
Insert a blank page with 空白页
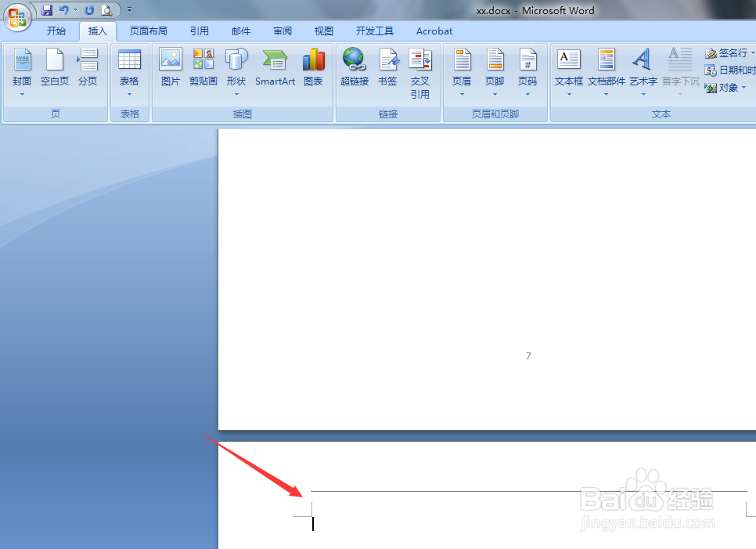click(55, 67)
